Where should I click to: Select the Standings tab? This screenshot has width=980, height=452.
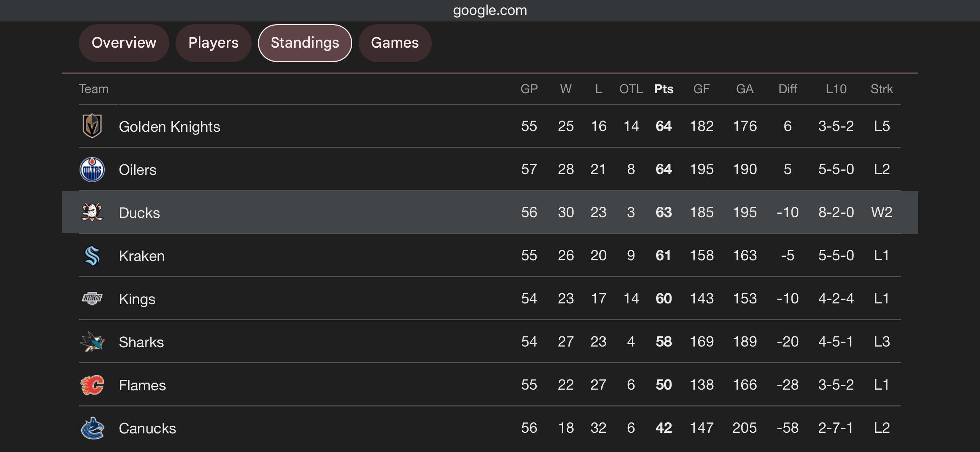(305, 43)
